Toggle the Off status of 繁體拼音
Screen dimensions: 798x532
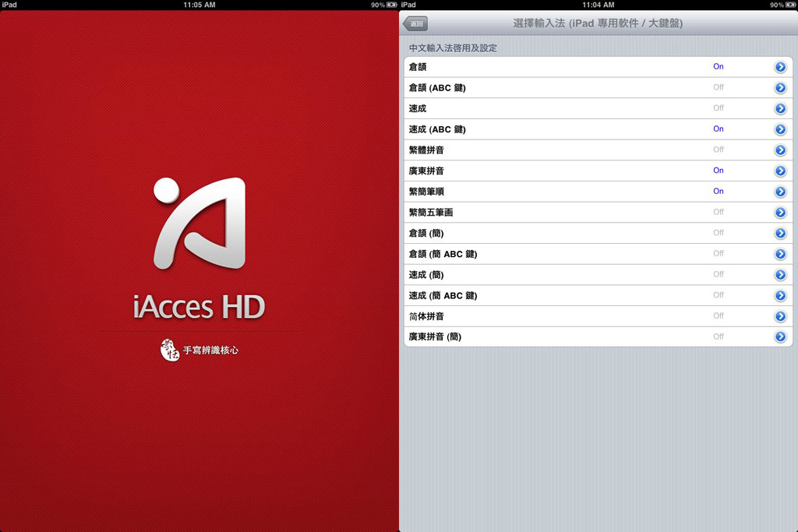(x=718, y=150)
